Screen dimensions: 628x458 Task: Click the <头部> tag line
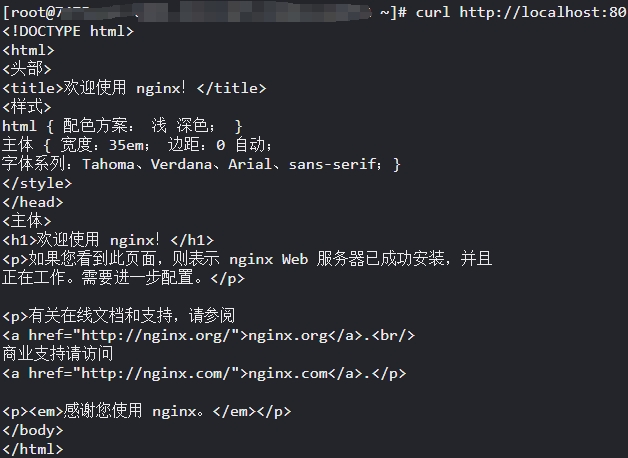tap(26, 69)
